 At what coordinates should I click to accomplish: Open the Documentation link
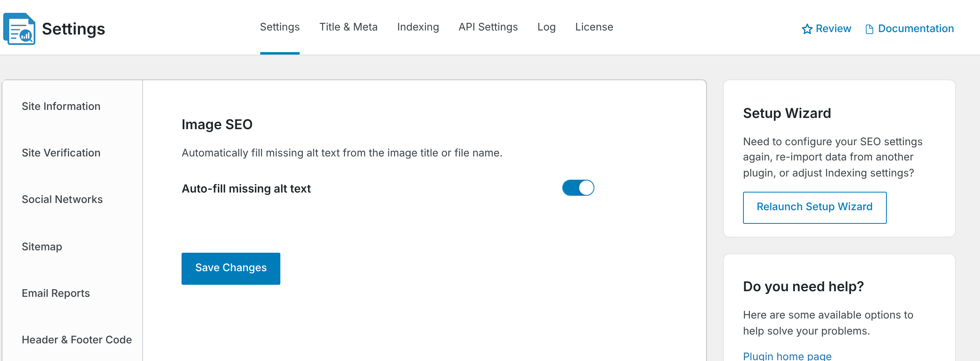[x=909, y=29]
